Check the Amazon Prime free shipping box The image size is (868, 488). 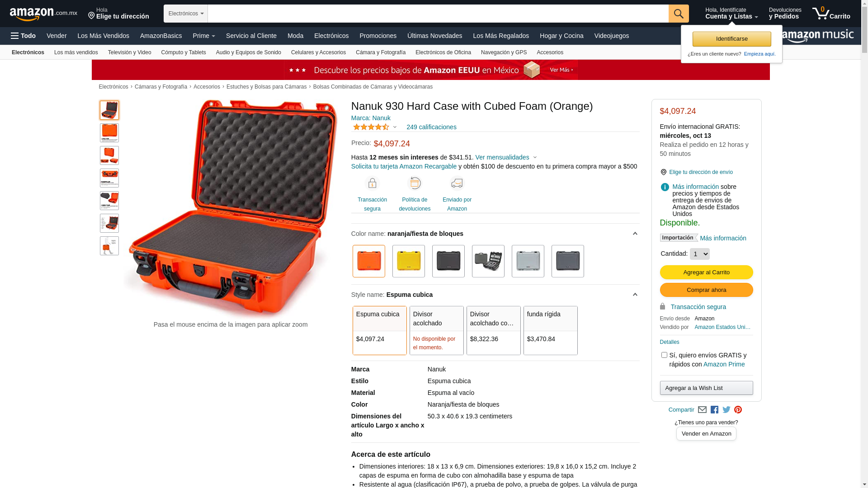[x=664, y=355]
